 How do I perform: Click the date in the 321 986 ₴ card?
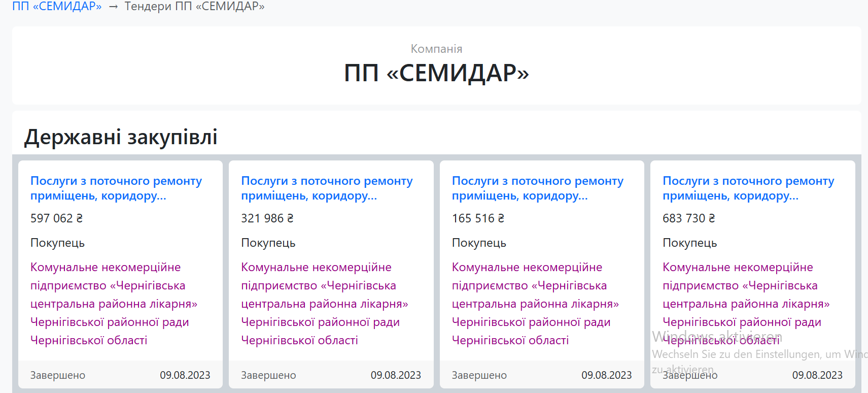point(396,375)
